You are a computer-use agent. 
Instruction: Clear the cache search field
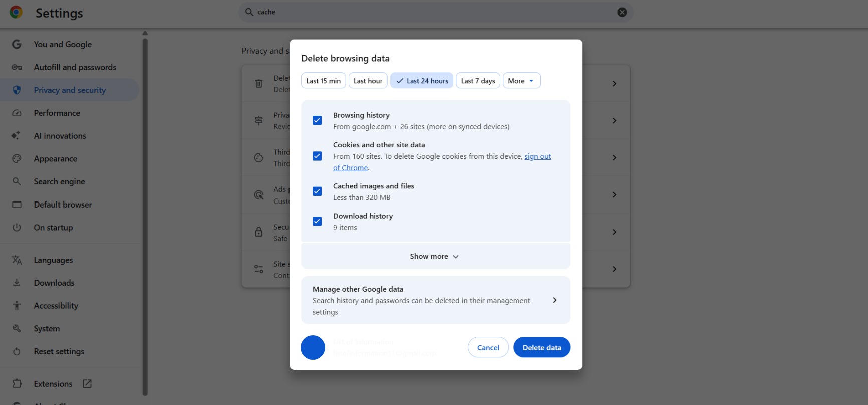(622, 12)
